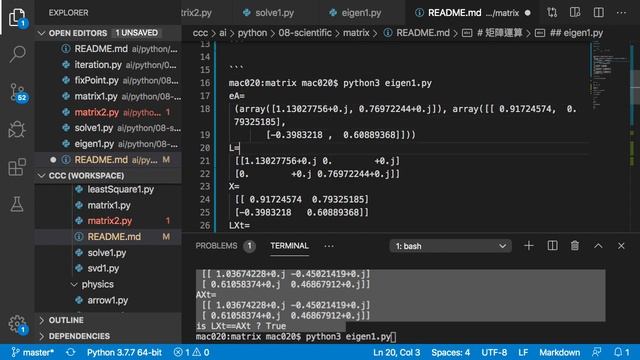Image resolution: width=640 pixels, height=360 pixels.
Task: Open matrix2.py in Open Editors list
Action: pos(108,112)
